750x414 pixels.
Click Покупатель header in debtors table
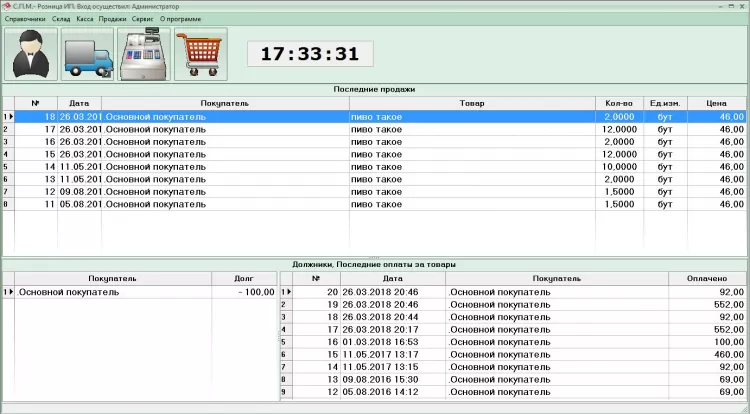coord(113,278)
